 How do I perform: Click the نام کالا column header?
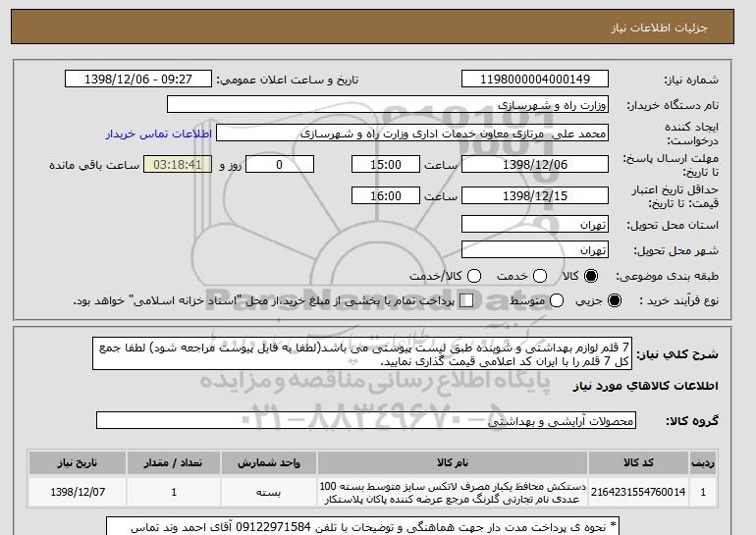[453, 462]
